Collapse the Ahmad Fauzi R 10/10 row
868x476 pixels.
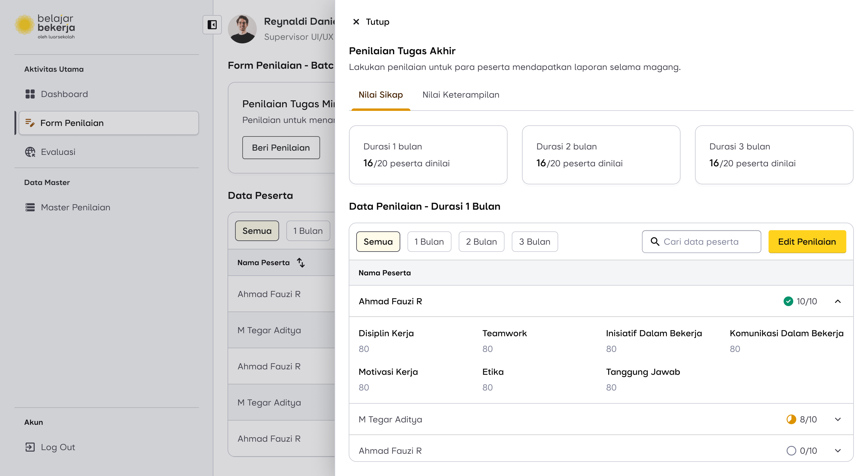pos(838,301)
